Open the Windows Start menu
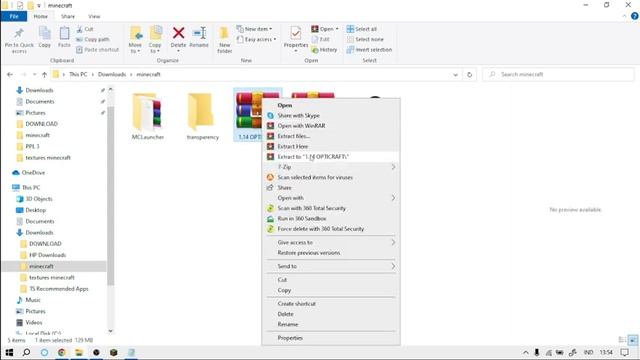The image size is (640, 360). click(9, 352)
